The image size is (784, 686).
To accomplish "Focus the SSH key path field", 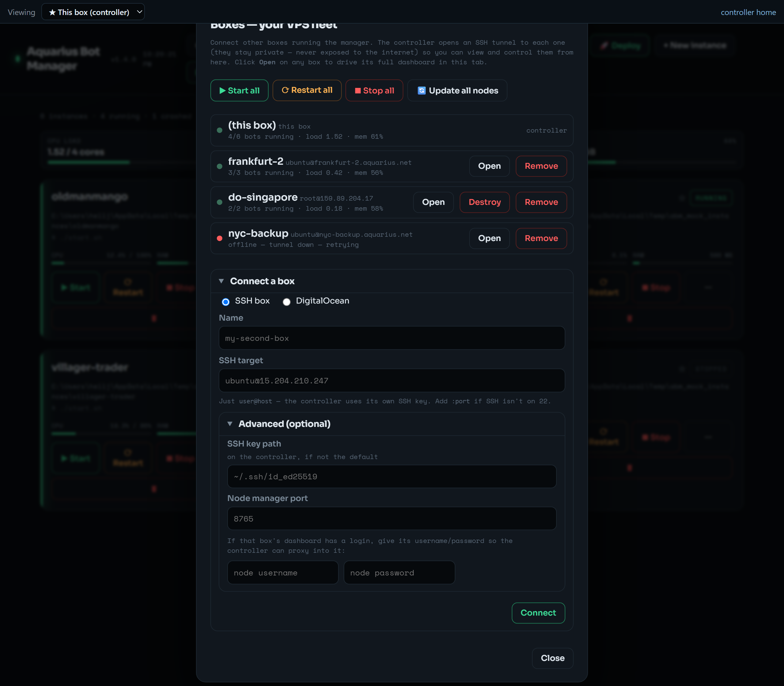I will pos(392,477).
